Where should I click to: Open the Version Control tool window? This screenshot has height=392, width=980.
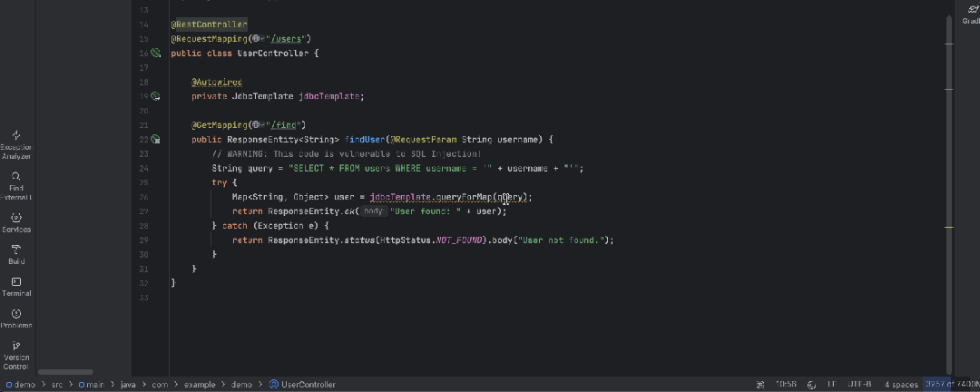16,355
